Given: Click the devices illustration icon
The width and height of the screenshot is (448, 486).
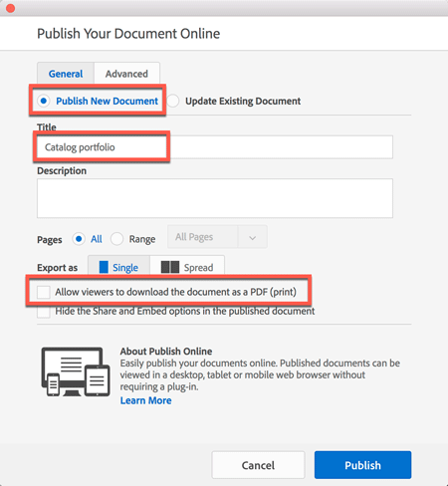Looking at the screenshot, I should point(76,371).
